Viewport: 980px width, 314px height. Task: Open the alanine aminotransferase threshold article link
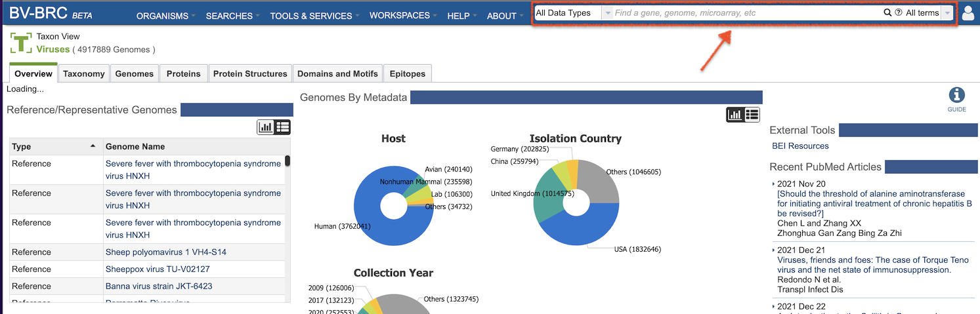(874, 203)
